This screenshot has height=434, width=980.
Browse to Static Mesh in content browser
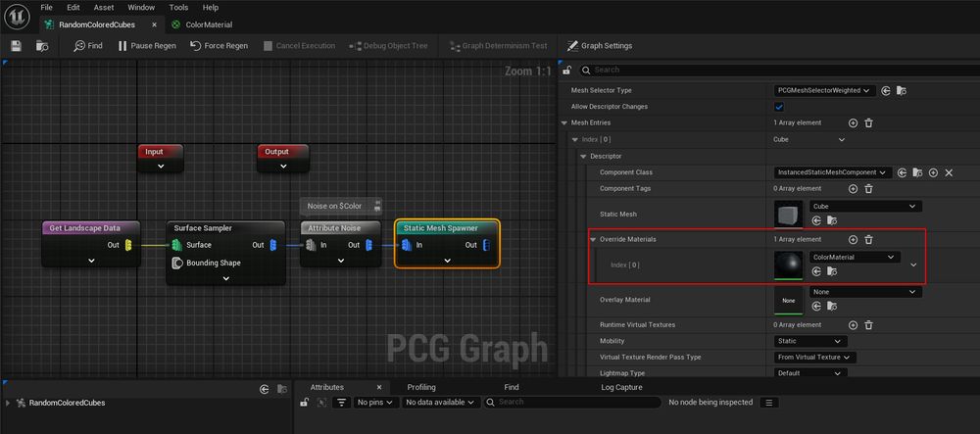(x=832, y=220)
